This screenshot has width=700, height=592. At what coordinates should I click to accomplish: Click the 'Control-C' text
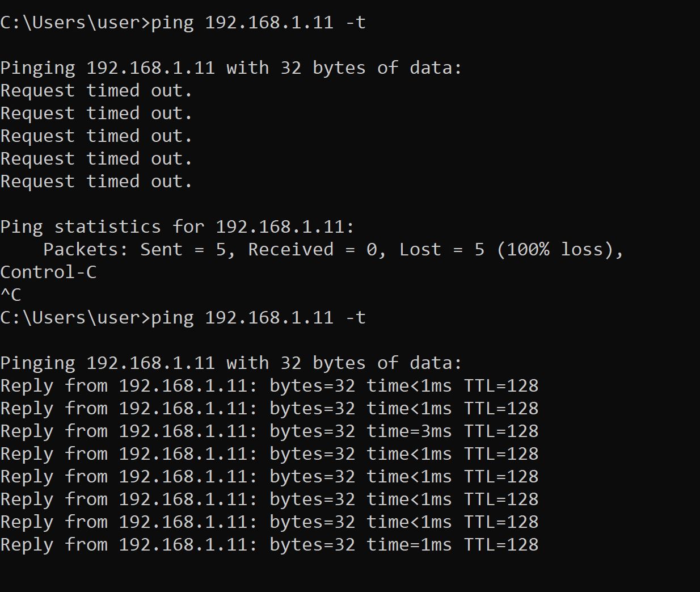click(x=48, y=272)
